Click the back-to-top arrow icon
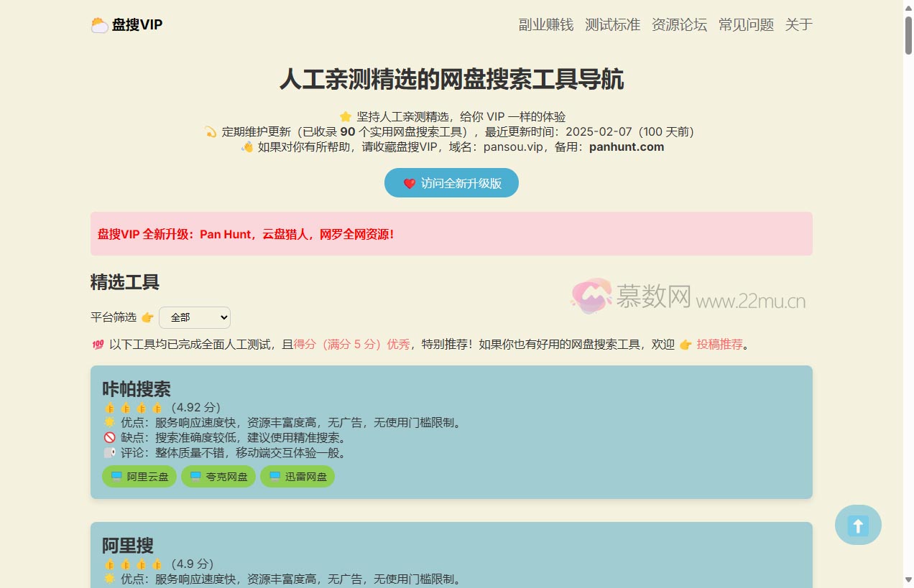914x588 pixels. pyautogui.click(x=858, y=525)
